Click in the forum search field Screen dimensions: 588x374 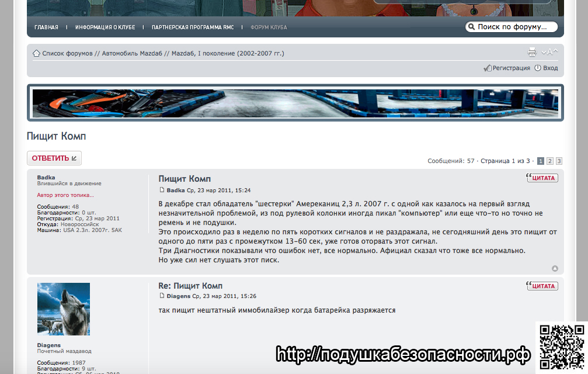[514, 27]
